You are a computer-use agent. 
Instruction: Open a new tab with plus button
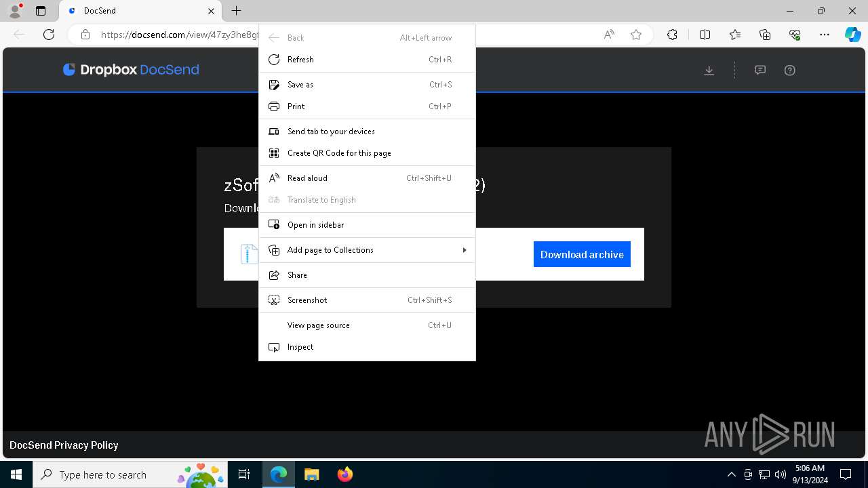pyautogui.click(x=236, y=11)
